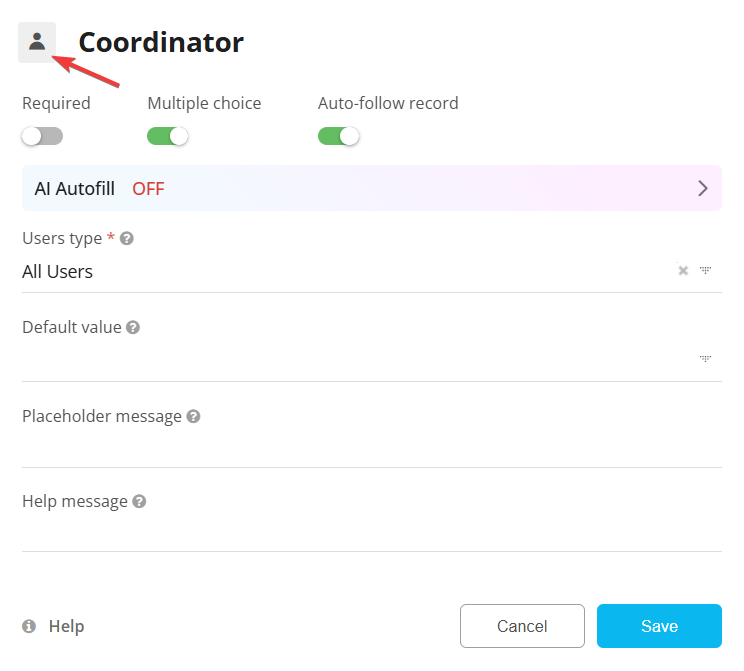Click the help icon next to Default value
The height and width of the screenshot is (671, 744).
133,328
